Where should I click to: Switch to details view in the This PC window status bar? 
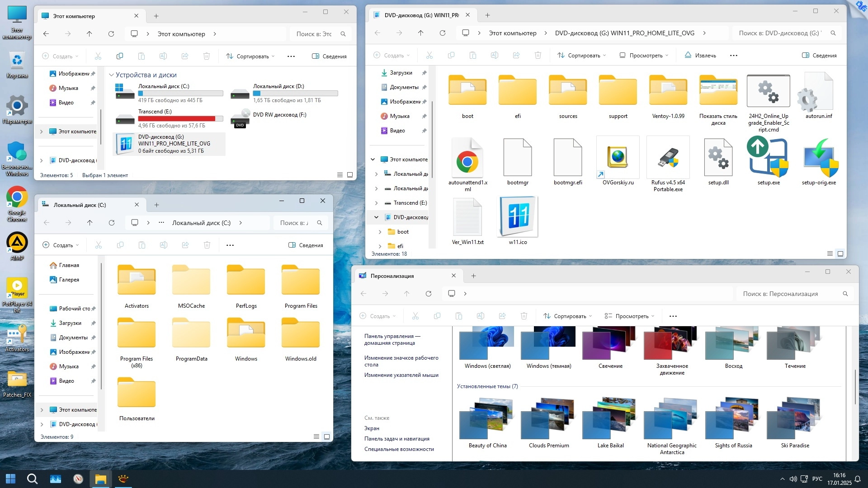340,175
